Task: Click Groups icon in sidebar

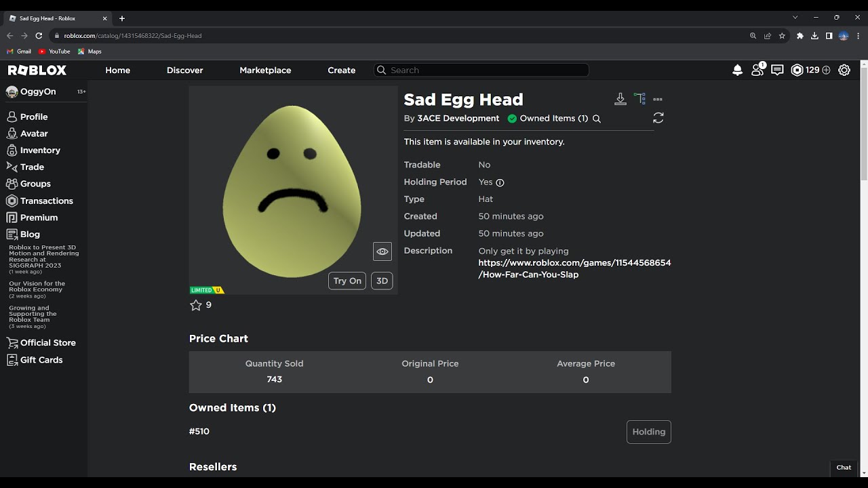Action: 12,184
